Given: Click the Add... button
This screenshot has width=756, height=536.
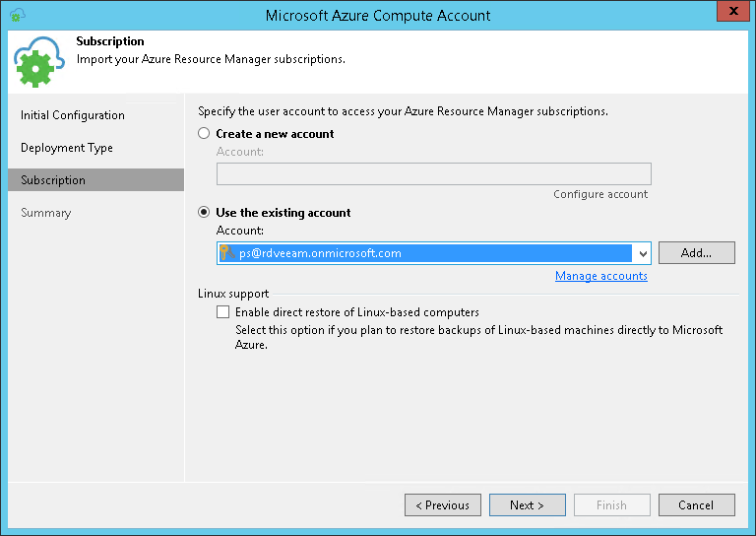Looking at the screenshot, I should tap(696, 253).
